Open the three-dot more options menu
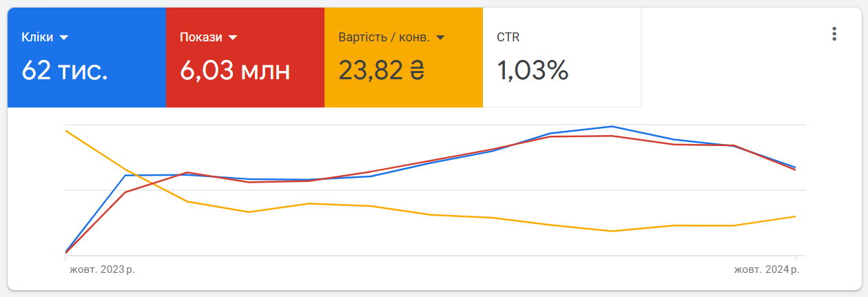 [834, 34]
